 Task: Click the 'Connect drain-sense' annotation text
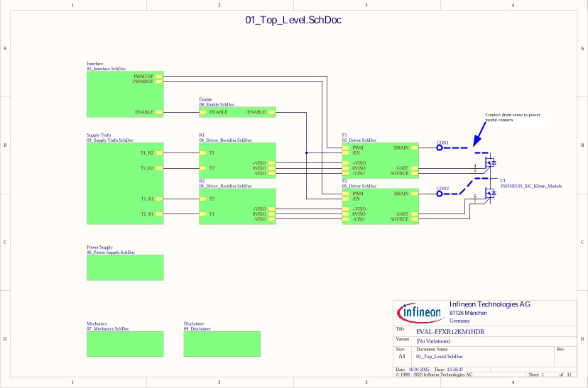pyautogui.click(x=512, y=117)
